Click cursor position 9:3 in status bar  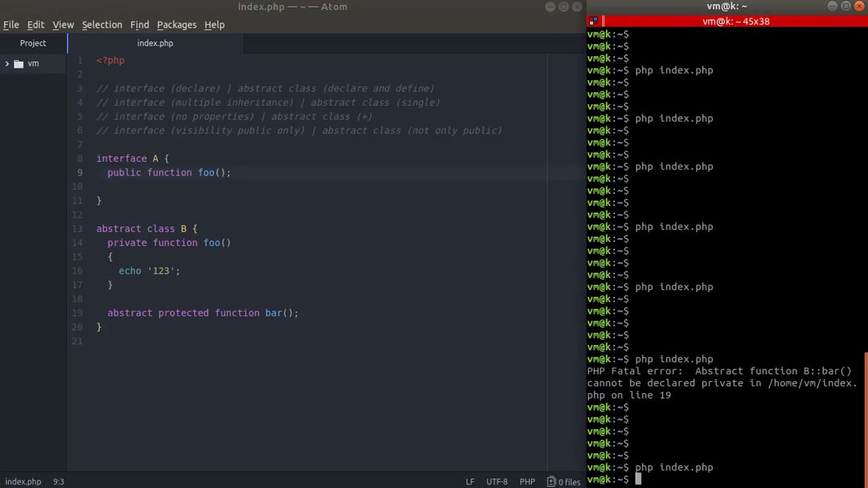point(58,482)
